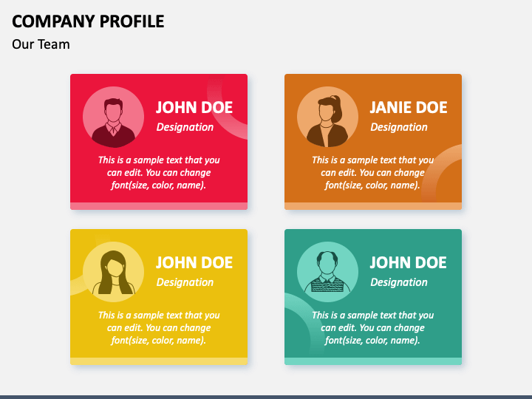This screenshot has width=532, height=399.
Task: Click the Our Team subtitle
Action: pos(41,44)
